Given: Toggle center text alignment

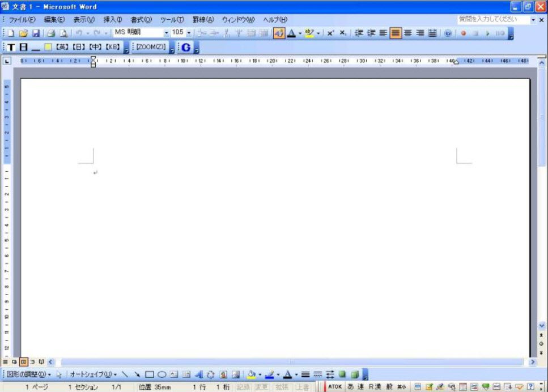Looking at the screenshot, I should tap(407, 33).
